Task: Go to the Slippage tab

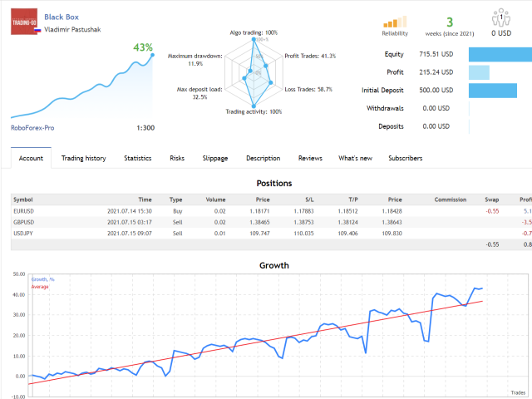Action: coord(215,158)
